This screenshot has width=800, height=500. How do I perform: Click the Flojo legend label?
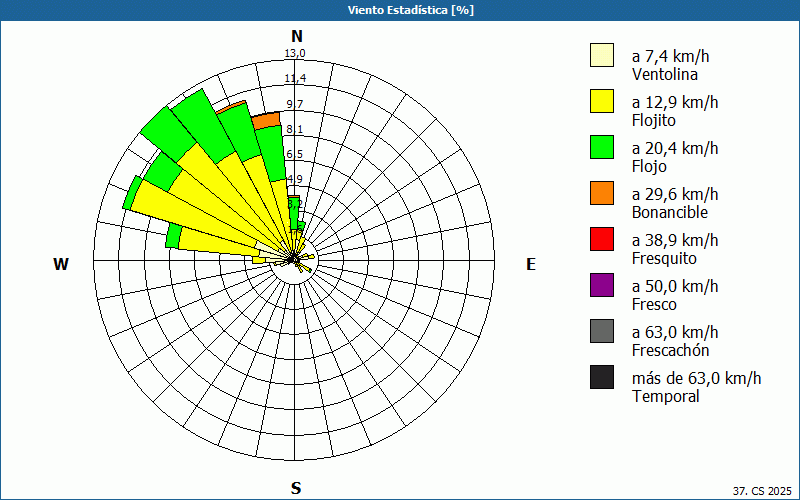(x=649, y=166)
